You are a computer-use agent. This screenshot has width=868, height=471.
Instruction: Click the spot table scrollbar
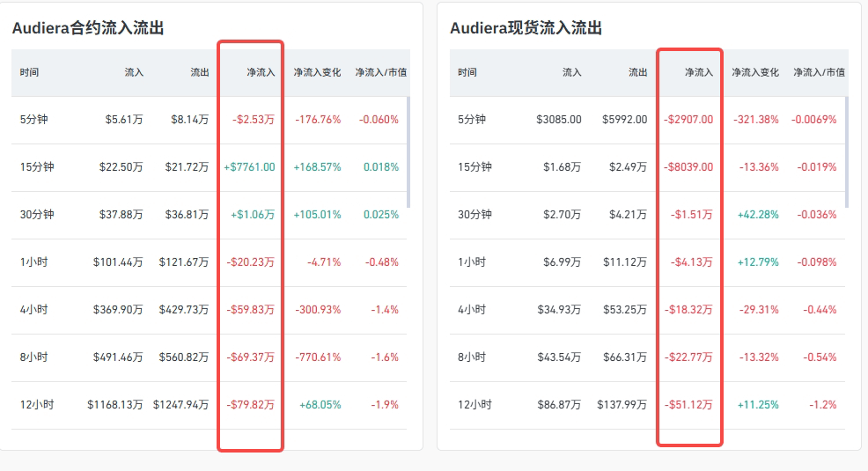[x=846, y=152]
